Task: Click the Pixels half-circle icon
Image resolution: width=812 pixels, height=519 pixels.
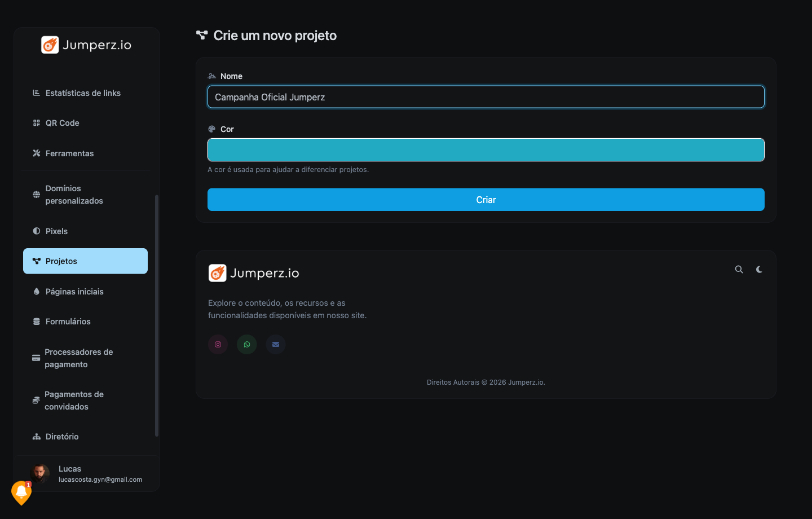Action: (36, 231)
